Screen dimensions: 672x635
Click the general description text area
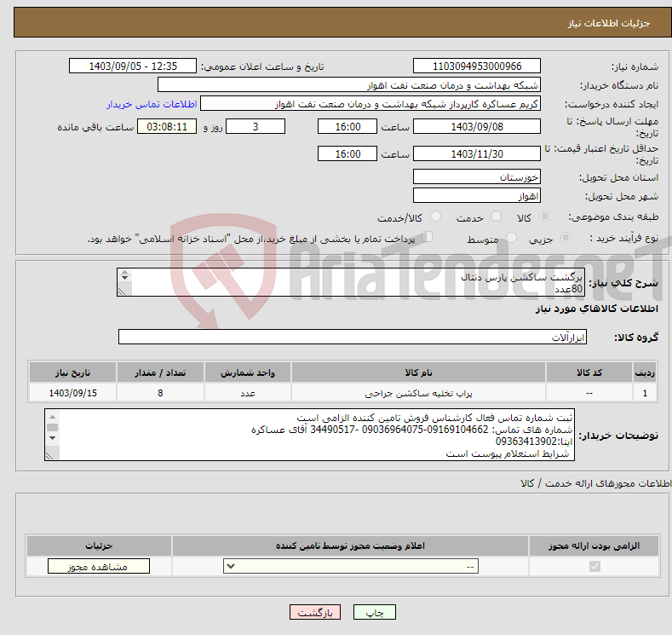click(x=351, y=282)
